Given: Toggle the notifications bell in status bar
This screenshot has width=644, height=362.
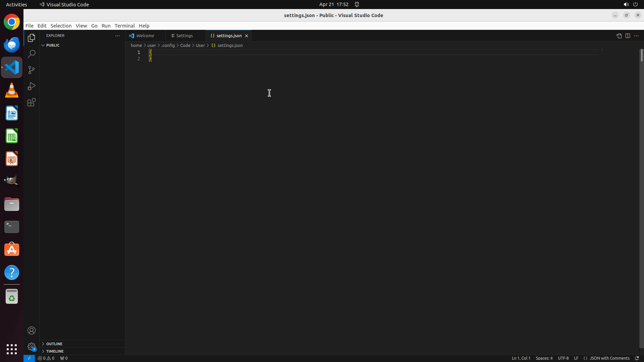Looking at the screenshot, I should [637, 358].
